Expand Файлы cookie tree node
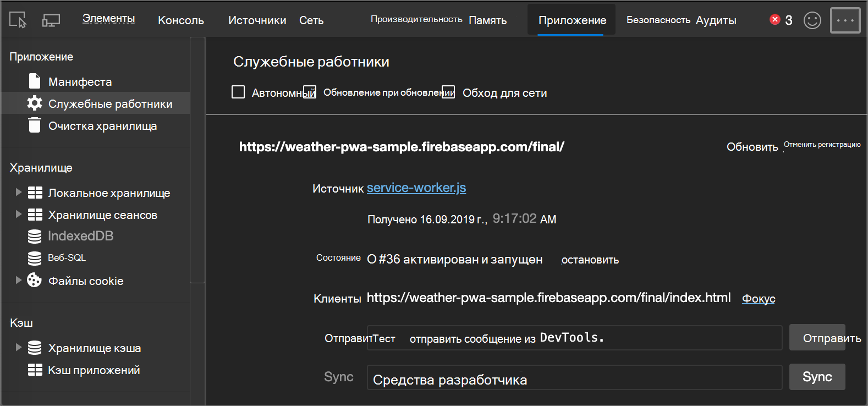Viewport: 868px width, 406px height. pos(18,280)
